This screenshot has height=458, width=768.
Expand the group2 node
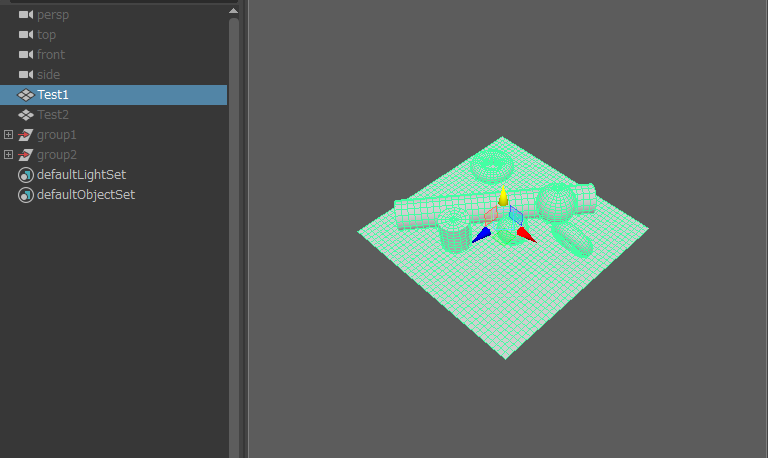pos(8,154)
